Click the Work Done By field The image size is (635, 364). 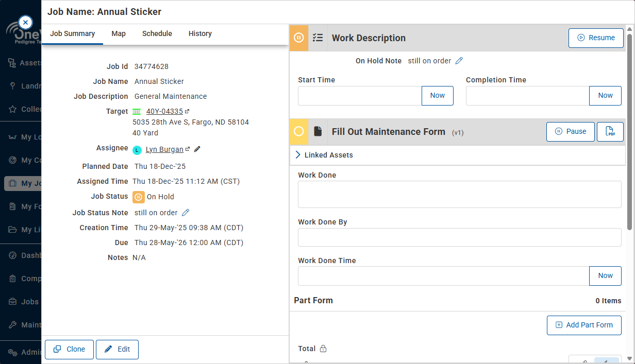point(460,237)
